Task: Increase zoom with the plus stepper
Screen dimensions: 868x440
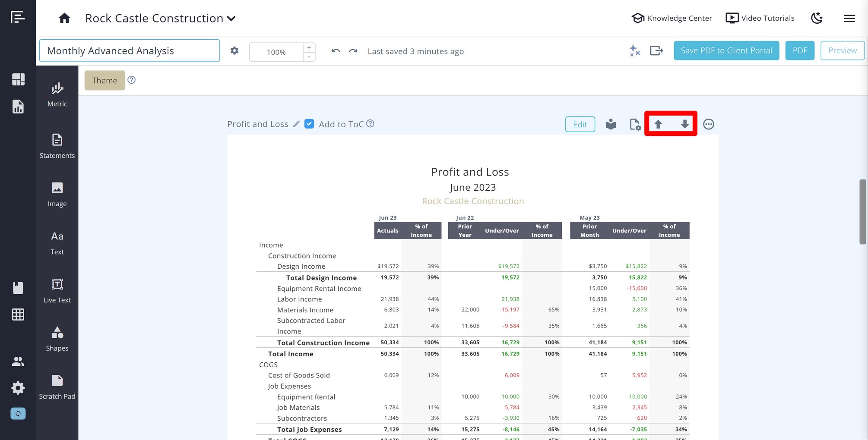Action: pyautogui.click(x=309, y=47)
